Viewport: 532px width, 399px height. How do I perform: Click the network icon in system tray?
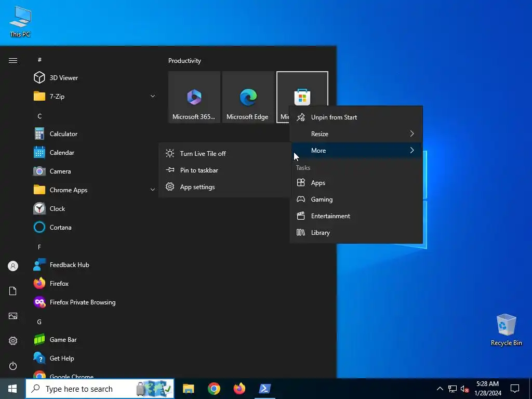click(453, 389)
